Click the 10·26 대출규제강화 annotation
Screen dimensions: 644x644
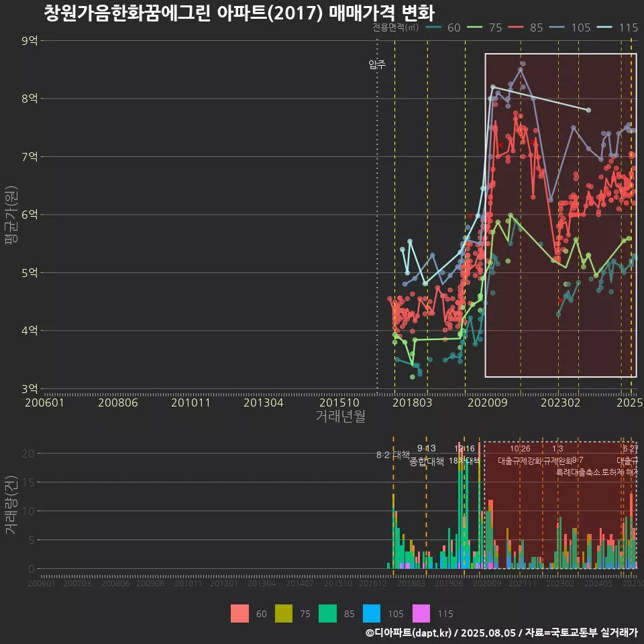coord(520,455)
